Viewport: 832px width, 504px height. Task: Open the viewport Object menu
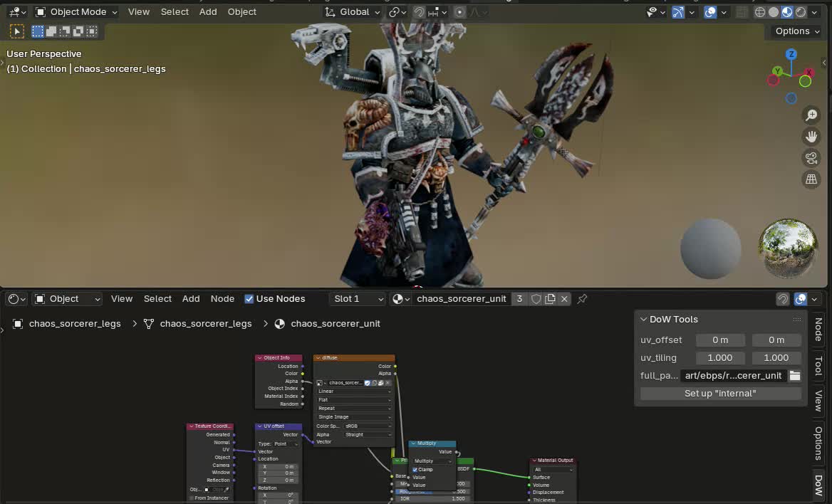pos(242,11)
